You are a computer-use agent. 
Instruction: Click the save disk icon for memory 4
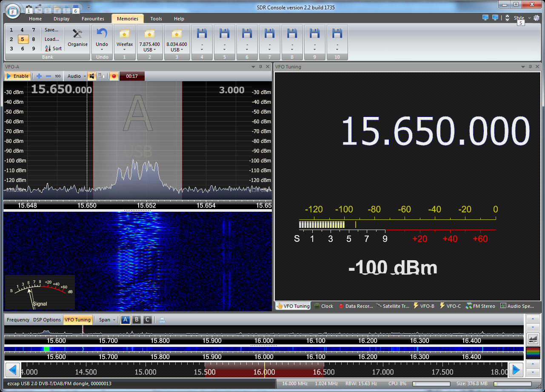pyautogui.click(x=202, y=34)
